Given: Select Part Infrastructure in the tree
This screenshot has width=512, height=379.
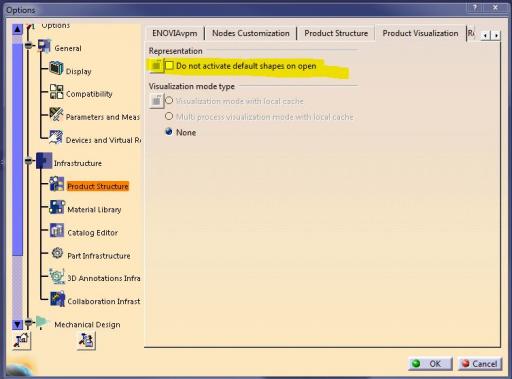Looking at the screenshot, I should 99,256.
